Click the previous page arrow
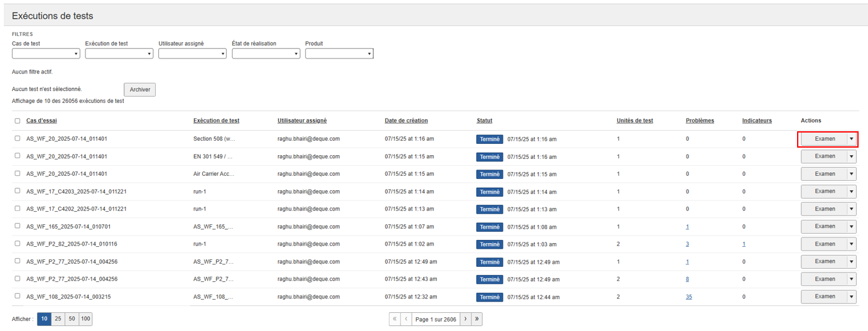This screenshot has width=868, height=331. point(406,319)
